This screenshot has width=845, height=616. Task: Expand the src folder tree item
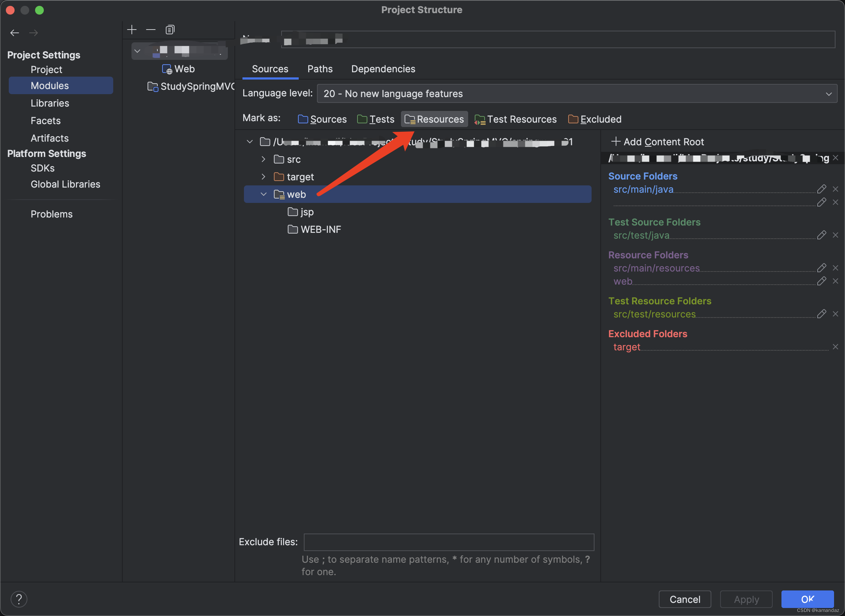[x=263, y=159]
